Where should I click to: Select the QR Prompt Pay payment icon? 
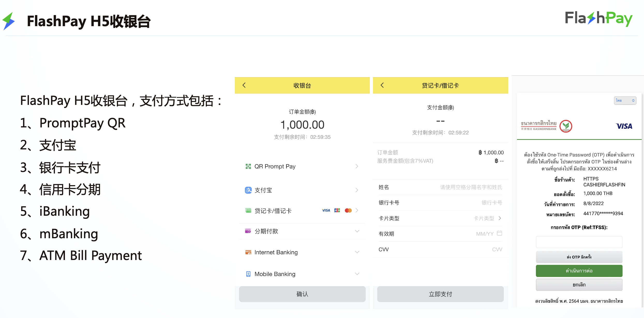tap(248, 166)
